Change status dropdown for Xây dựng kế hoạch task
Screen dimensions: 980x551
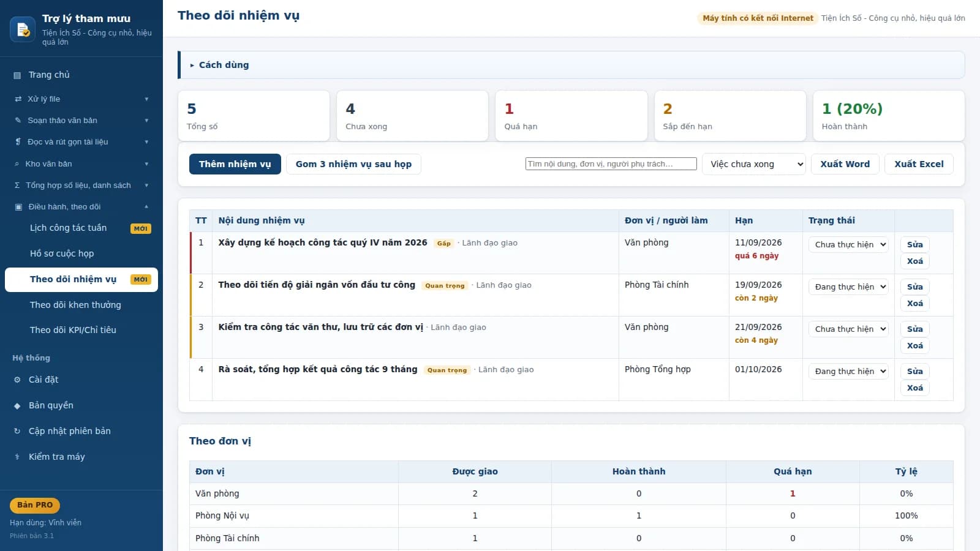pyautogui.click(x=848, y=244)
